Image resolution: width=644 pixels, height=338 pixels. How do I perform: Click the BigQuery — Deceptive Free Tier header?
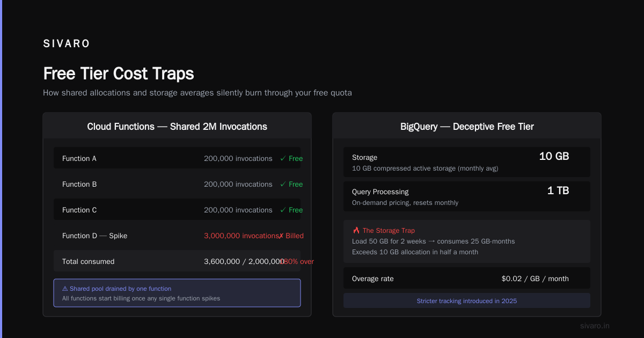(467, 127)
